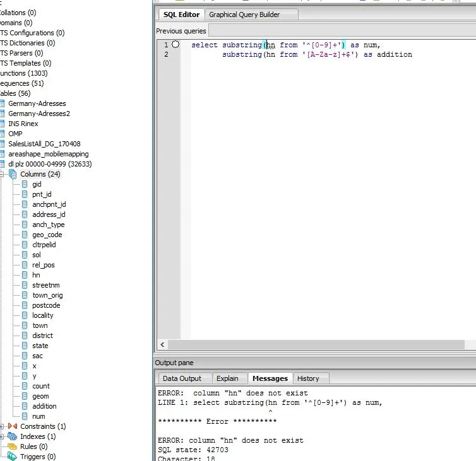The image size is (476, 461).
Task: Click the address_id column icon
Action: coord(25,214)
